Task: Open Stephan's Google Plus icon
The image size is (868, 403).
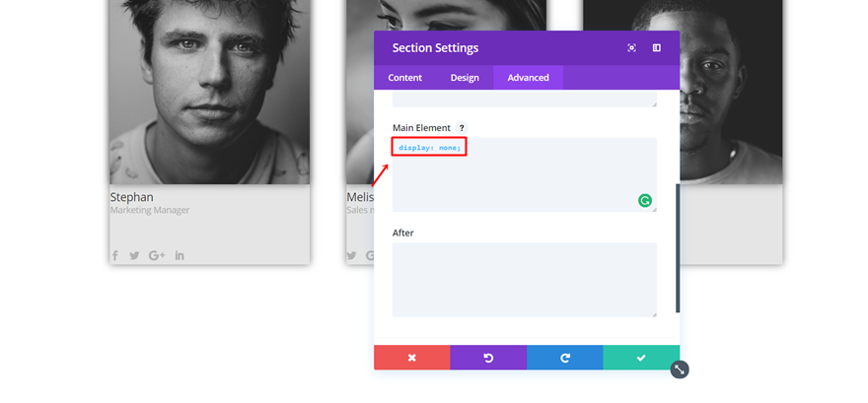Action: click(x=156, y=255)
